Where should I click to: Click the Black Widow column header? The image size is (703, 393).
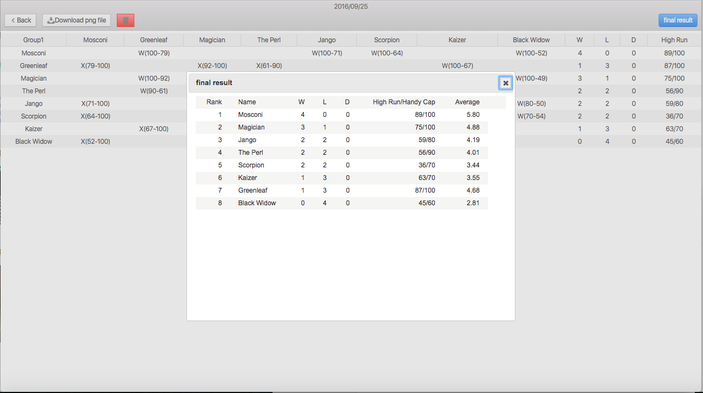(x=531, y=40)
